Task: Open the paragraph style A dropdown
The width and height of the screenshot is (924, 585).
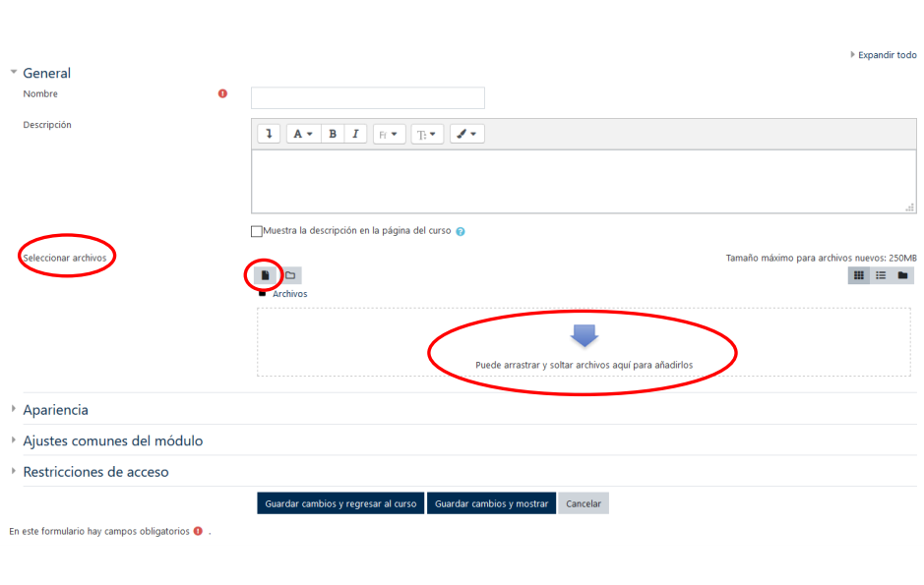Action: [x=303, y=134]
